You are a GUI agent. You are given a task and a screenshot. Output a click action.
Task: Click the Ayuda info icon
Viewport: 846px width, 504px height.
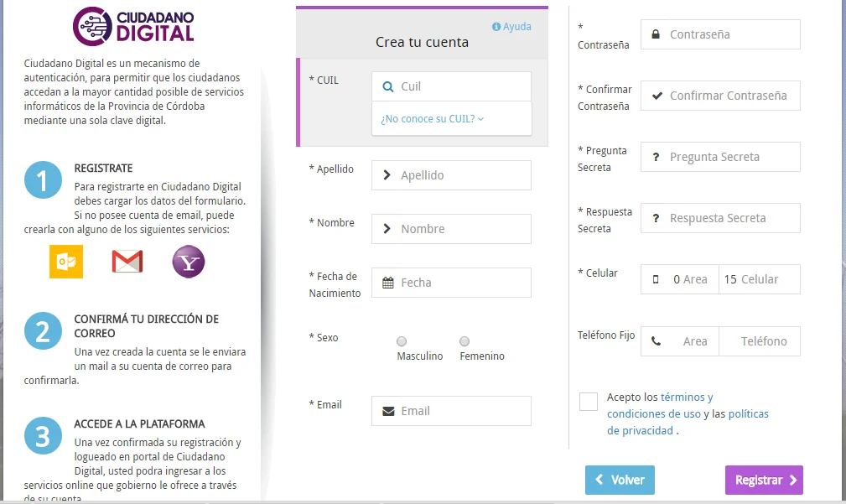[x=496, y=27]
